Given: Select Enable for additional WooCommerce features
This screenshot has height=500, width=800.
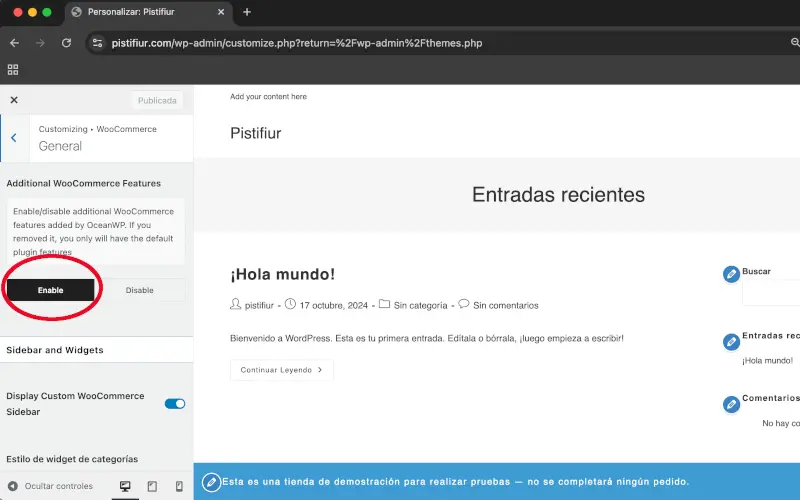Looking at the screenshot, I should point(51,290).
